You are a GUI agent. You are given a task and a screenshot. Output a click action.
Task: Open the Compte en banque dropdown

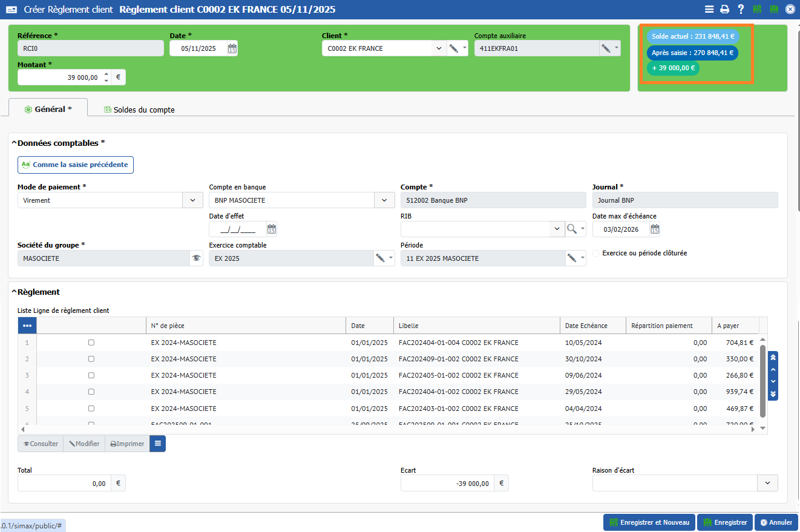[x=384, y=200]
